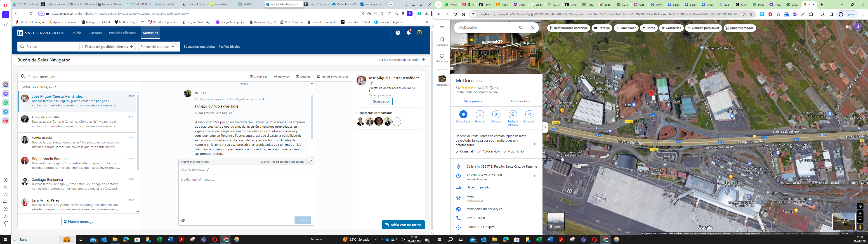Viewport: 868px width, 244px height.
Task: Click the Compartir share icon
Action: pyautogui.click(x=529, y=114)
